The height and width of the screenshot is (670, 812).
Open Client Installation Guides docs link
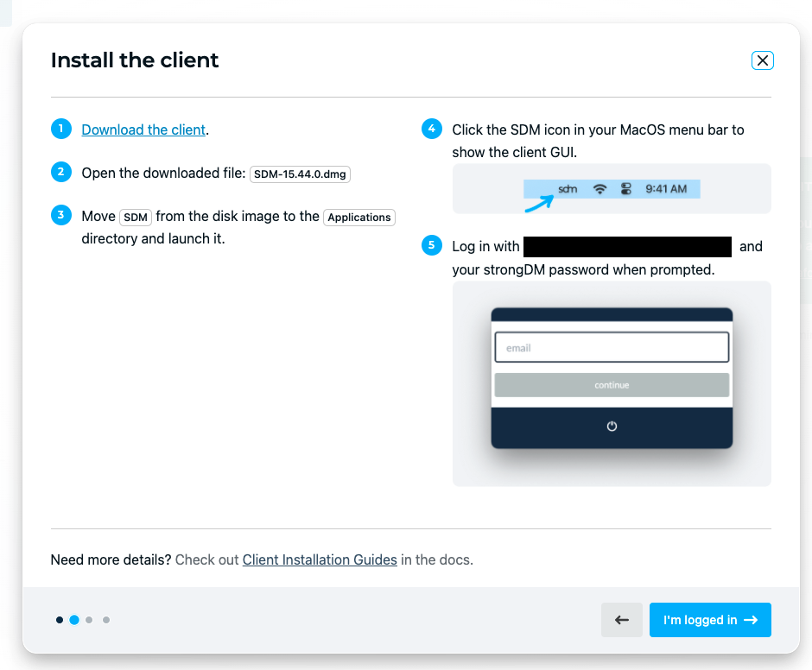(320, 559)
